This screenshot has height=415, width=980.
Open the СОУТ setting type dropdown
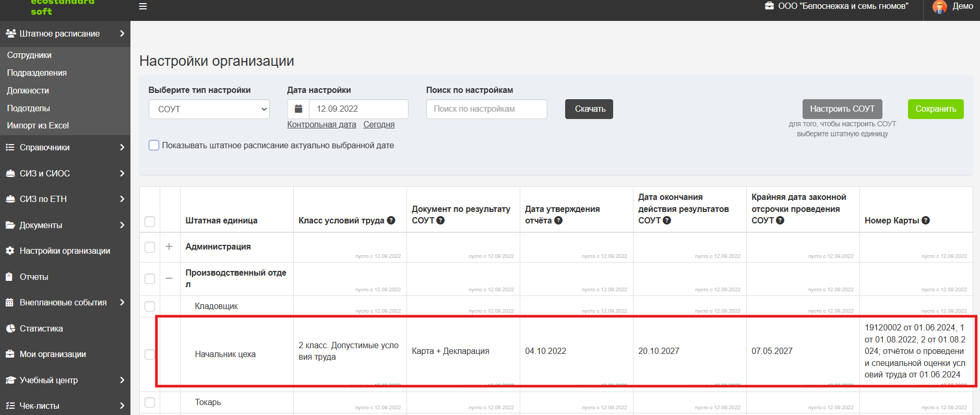click(x=209, y=109)
